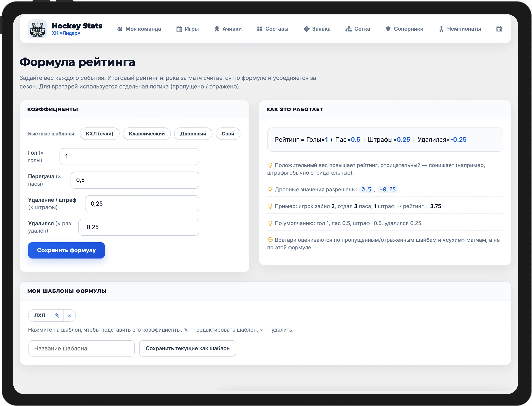This screenshot has height=406, width=532.
Task: Open the calendar icon at nav end
Action: 499,29
